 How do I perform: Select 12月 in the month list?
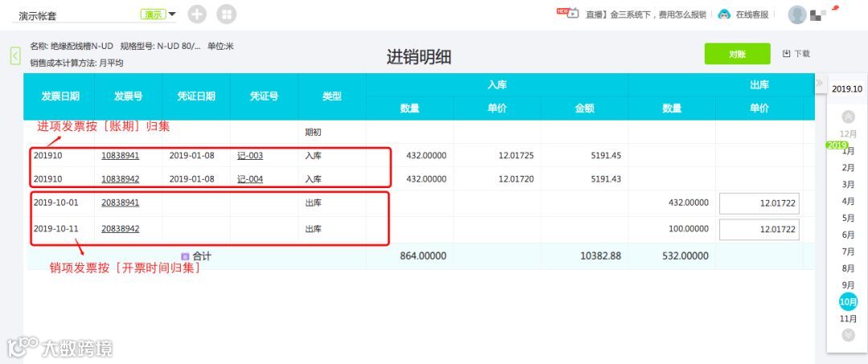(848, 134)
